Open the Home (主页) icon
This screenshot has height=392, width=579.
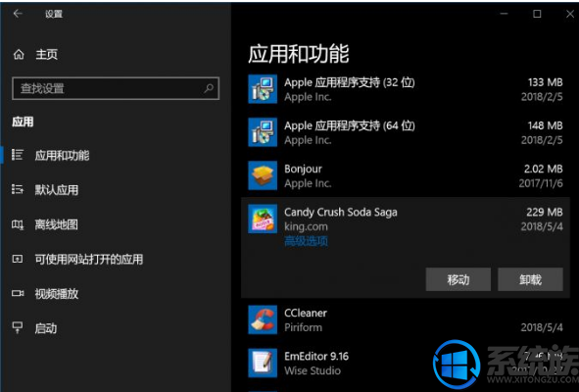click(x=19, y=55)
